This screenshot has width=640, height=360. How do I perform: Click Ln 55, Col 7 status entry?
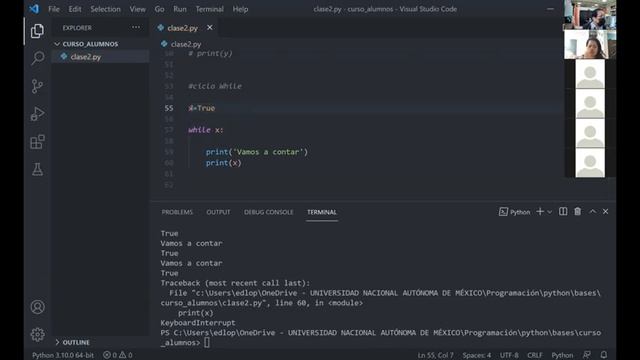tap(436, 355)
